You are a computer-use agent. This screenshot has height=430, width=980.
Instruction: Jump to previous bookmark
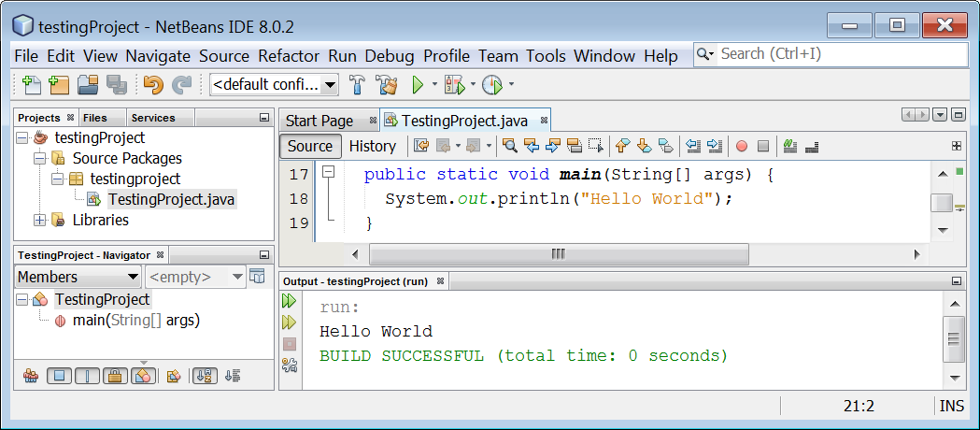622,146
